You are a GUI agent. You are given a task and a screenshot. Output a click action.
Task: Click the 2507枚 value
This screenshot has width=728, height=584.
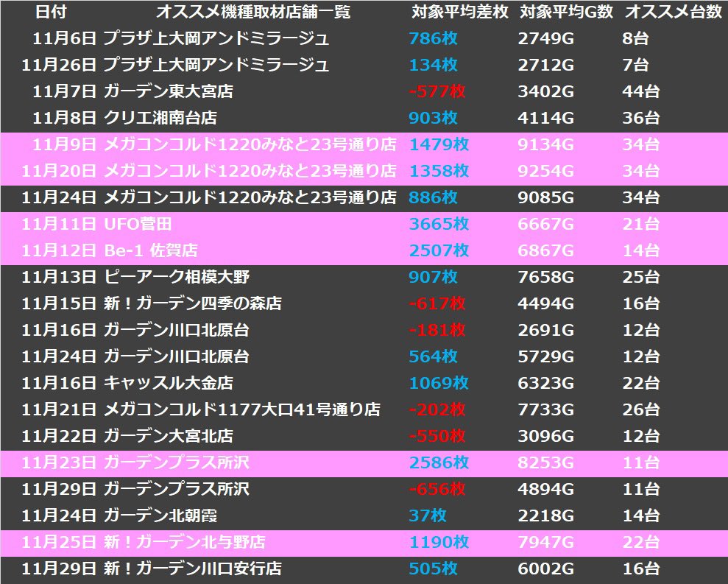(439, 250)
